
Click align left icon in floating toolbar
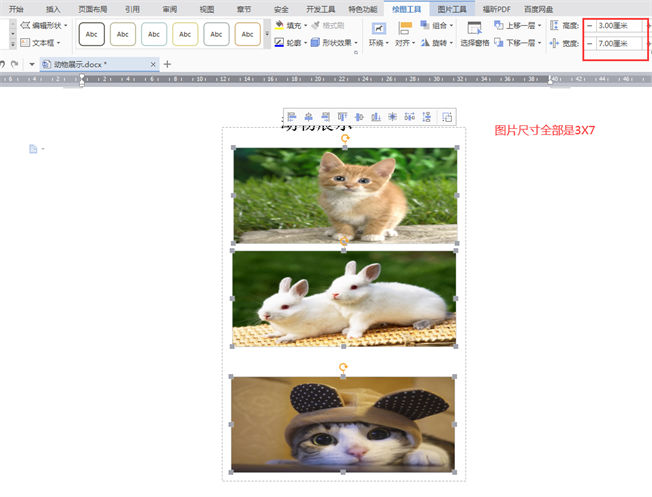click(293, 117)
